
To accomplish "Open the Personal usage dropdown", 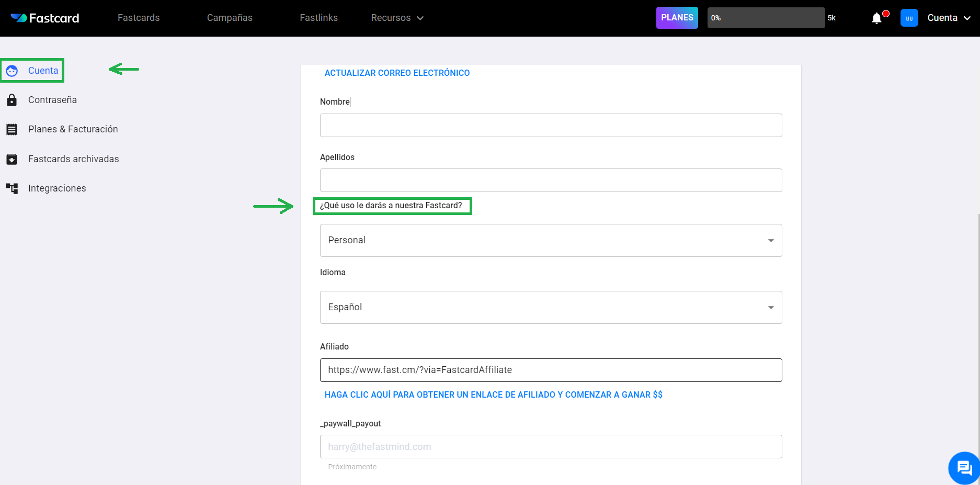I will (x=551, y=241).
